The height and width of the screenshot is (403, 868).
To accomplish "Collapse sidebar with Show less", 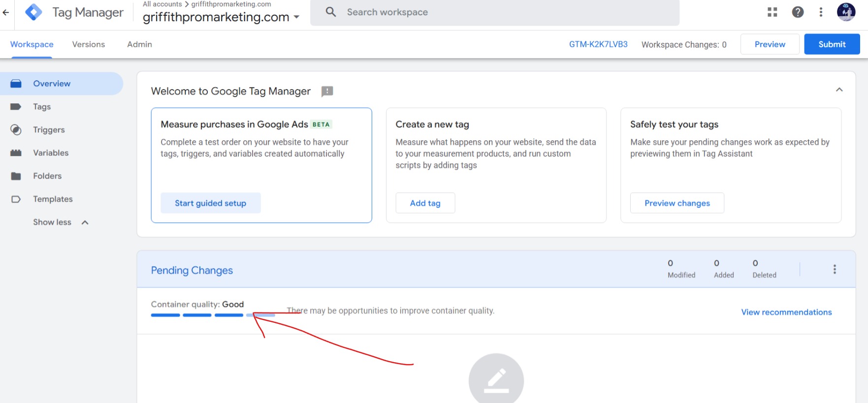I will (x=61, y=222).
